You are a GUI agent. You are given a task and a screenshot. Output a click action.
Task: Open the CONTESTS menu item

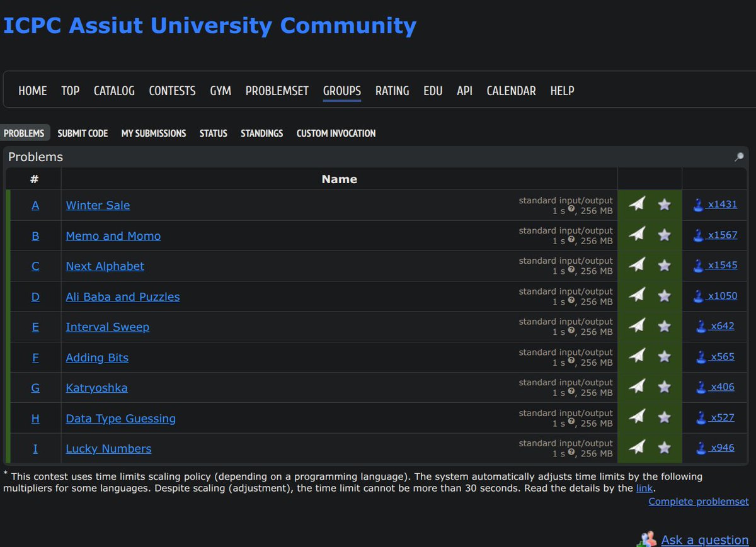(x=172, y=91)
